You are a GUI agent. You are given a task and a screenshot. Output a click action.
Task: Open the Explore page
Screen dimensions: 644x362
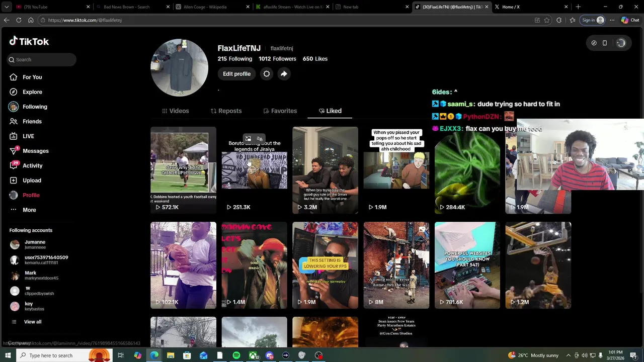(32, 92)
